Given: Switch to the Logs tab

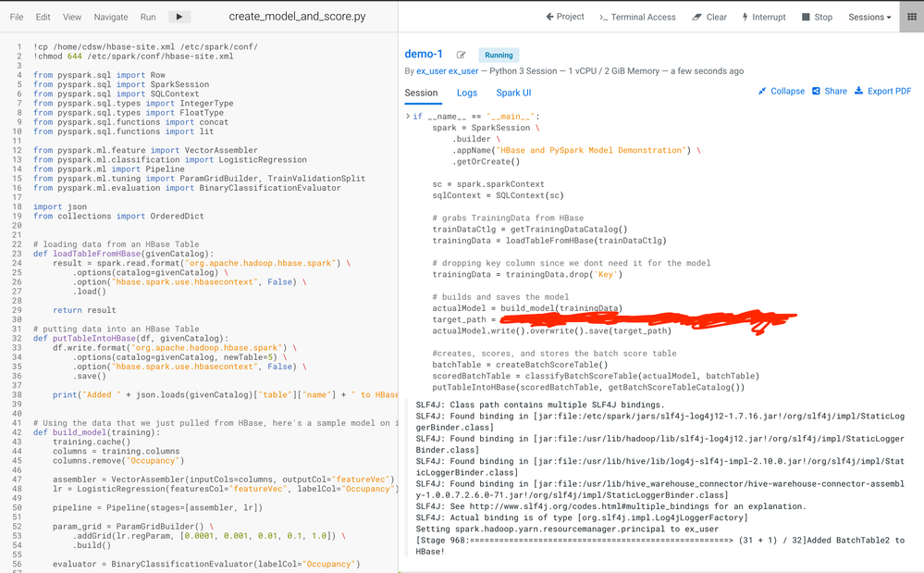Looking at the screenshot, I should click(467, 93).
